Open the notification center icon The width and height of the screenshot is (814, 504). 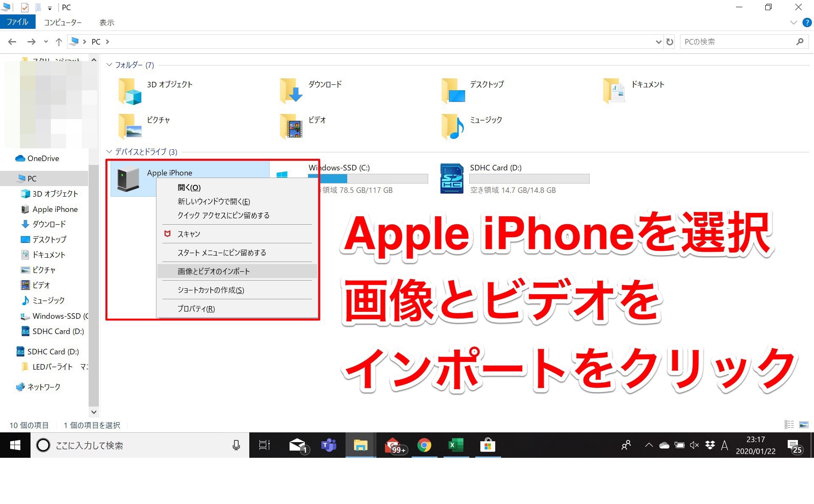coord(794,446)
